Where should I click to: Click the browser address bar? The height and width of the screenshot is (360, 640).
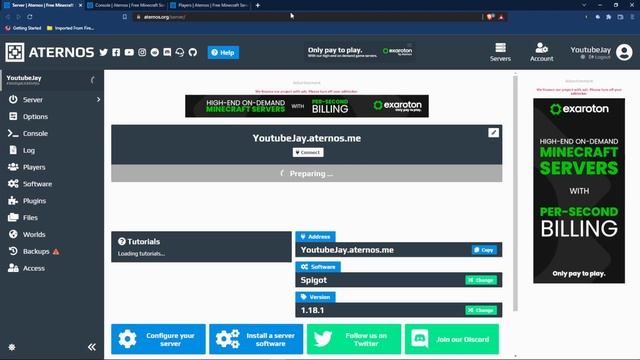click(308, 17)
